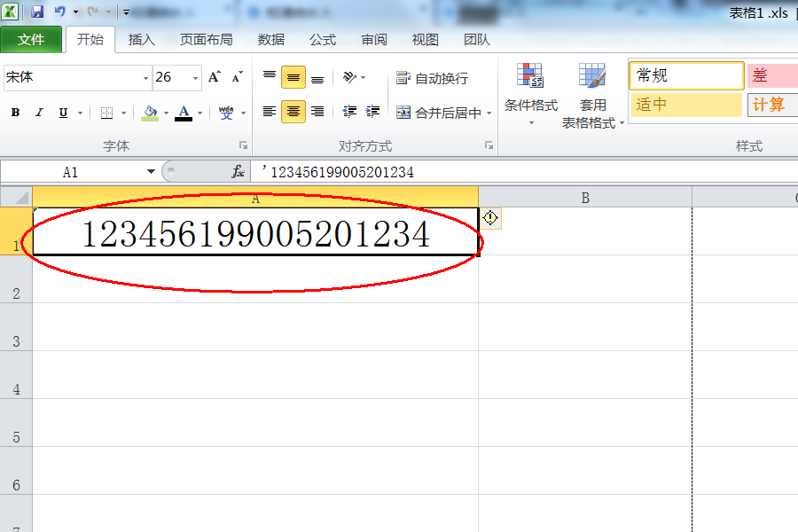The height and width of the screenshot is (532, 798).
Task: Open the underline style dropdown arrow
Action: (81, 113)
